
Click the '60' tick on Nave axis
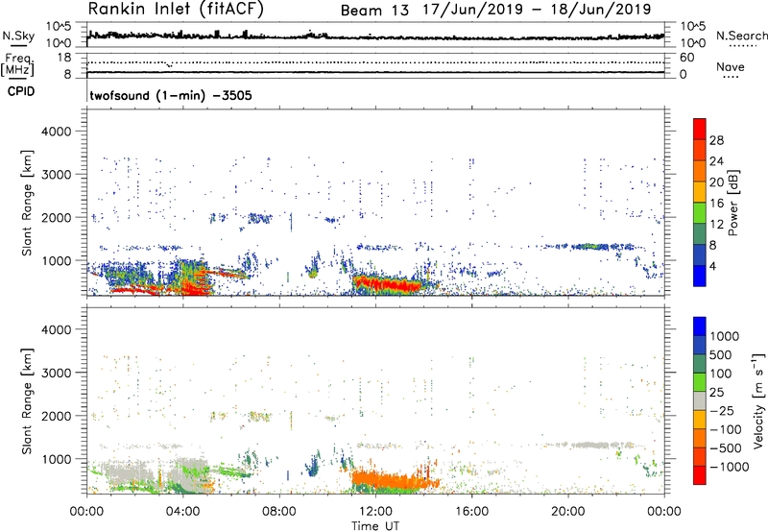tap(686, 58)
